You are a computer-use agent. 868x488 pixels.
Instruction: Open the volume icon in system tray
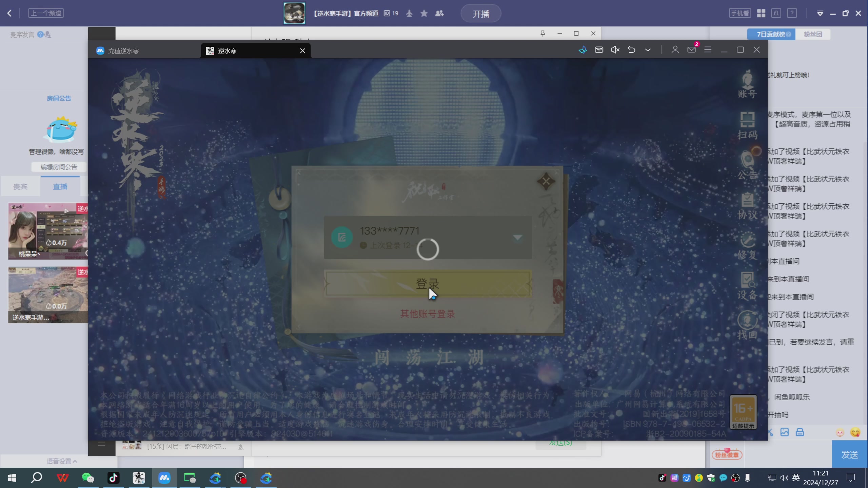pos(784,478)
